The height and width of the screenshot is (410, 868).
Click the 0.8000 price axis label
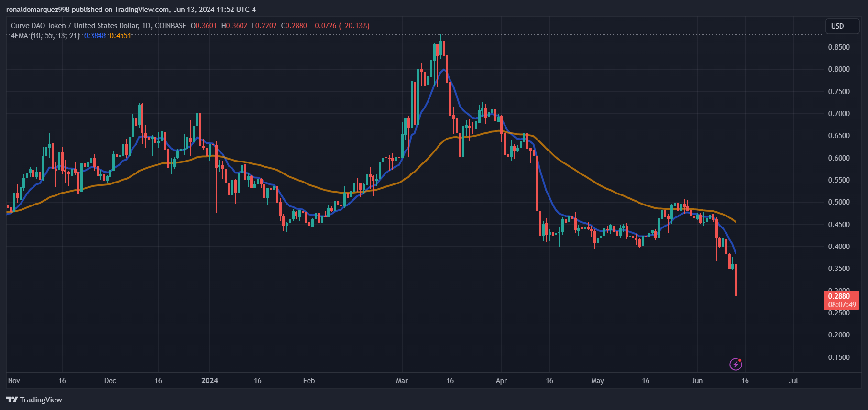click(x=839, y=69)
